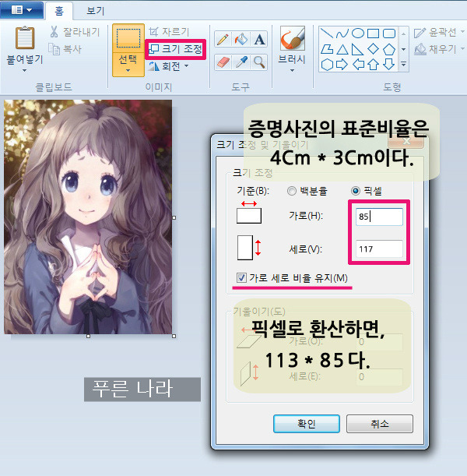Pick the Diamond shape

pos(374,48)
